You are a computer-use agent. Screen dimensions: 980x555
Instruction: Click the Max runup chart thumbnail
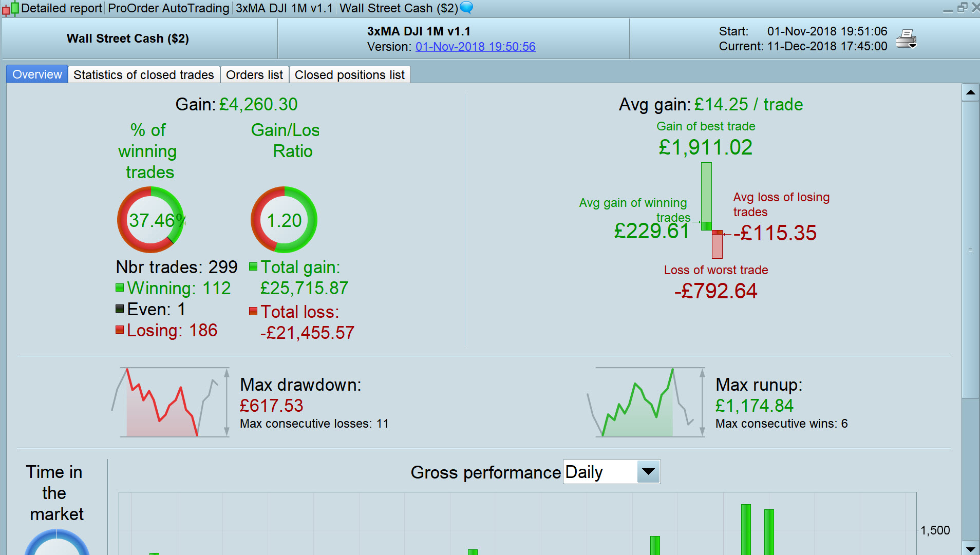coord(646,402)
